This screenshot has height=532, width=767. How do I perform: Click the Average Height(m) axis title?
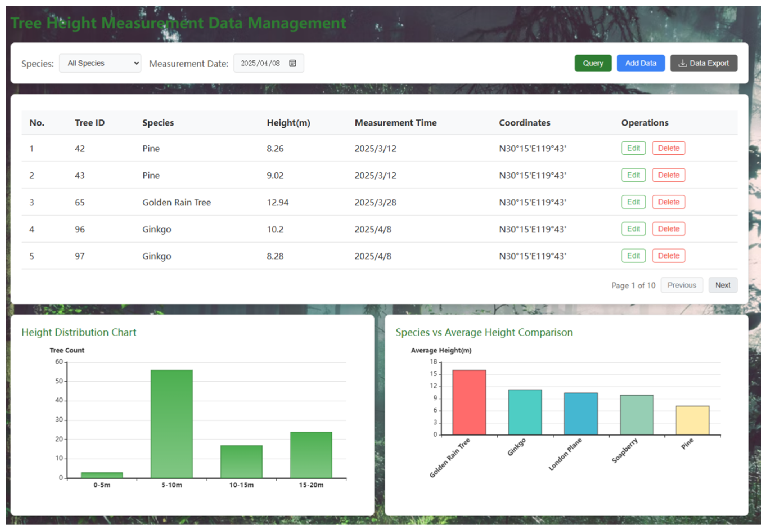click(x=441, y=350)
